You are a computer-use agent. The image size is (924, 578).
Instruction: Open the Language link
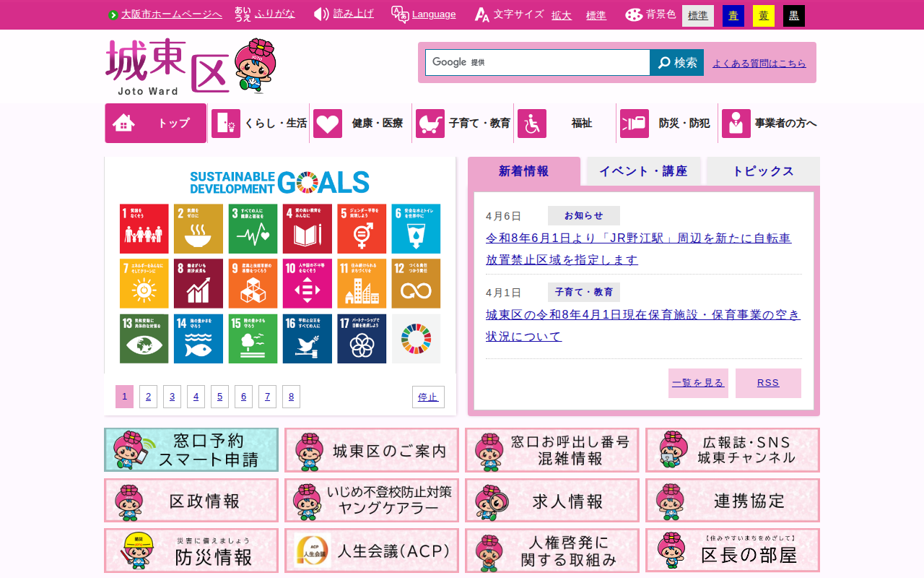434,14
